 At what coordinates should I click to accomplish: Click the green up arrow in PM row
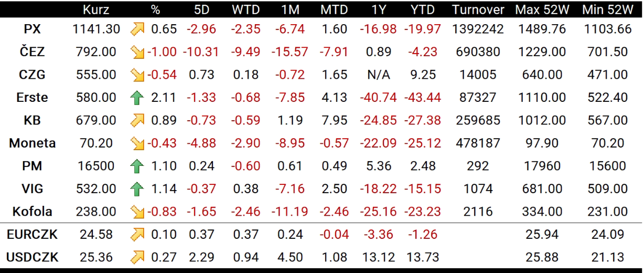[137, 166]
